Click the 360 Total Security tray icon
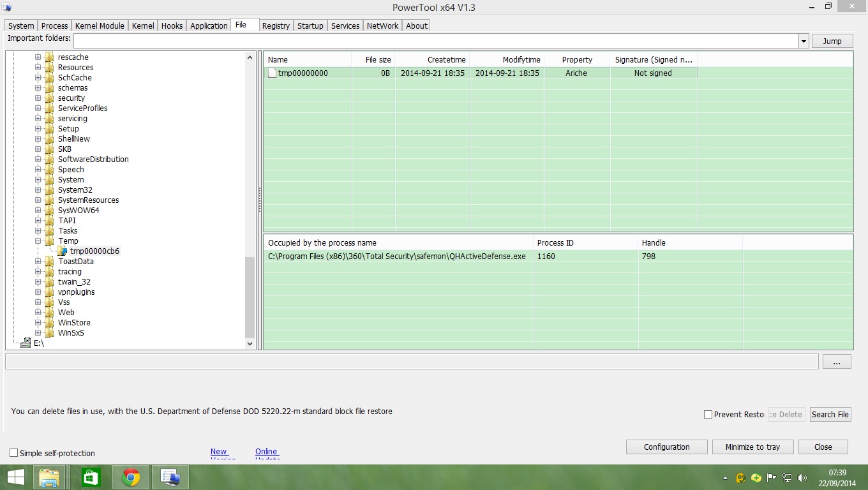The image size is (868, 490). click(741, 478)
